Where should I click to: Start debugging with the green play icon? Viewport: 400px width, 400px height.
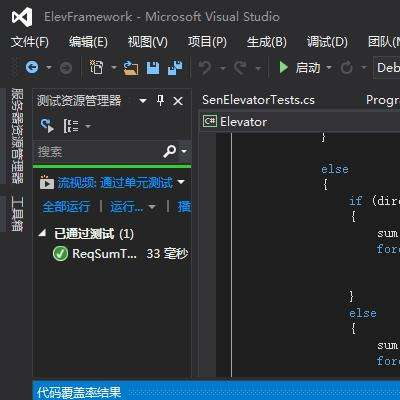coord(283,68)
